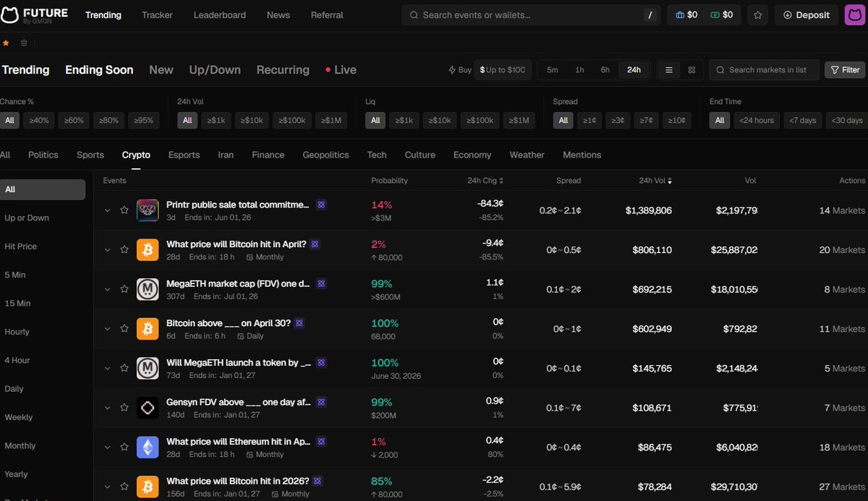Favorite the MegaETH market cap event
This screenshot has width=868, height=501.
pos(124,289)
